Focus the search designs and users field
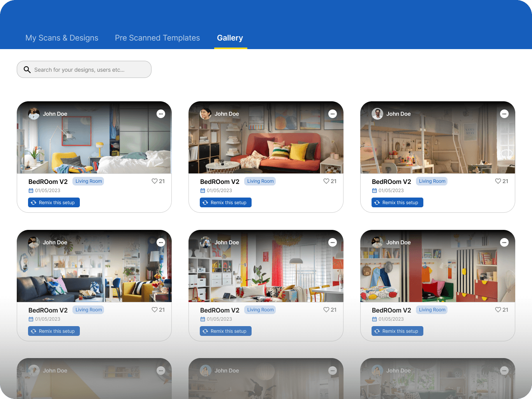 click(84, 69)
